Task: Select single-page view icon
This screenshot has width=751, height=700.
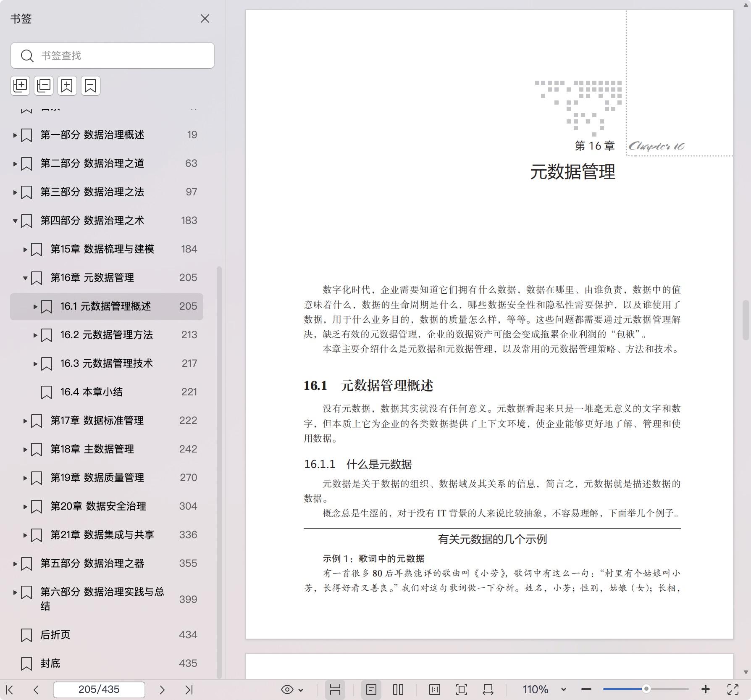Action: pos(371,689)
